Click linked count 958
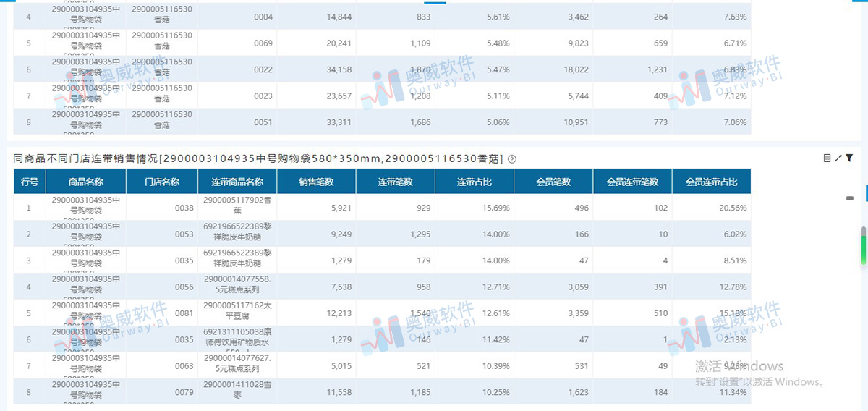Image resolution: width=868 pixels, height=411 pixels. [422, 287]
